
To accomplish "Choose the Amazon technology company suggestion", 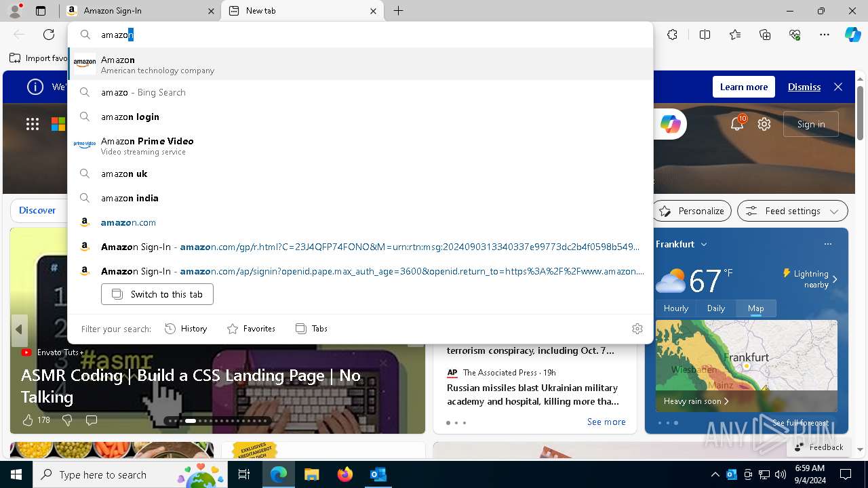I will coord(360,64).
